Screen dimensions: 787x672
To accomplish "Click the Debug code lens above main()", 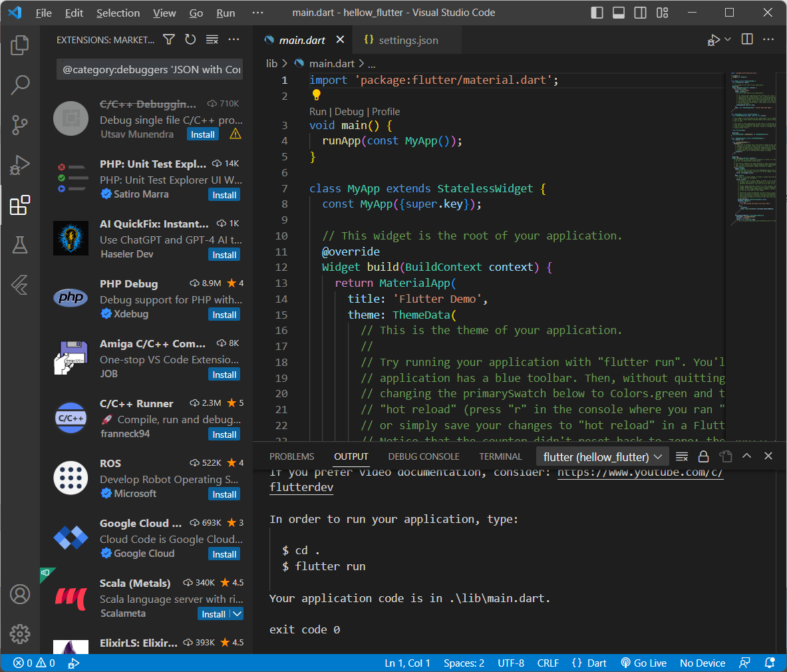I will click(x=349, y=111).
